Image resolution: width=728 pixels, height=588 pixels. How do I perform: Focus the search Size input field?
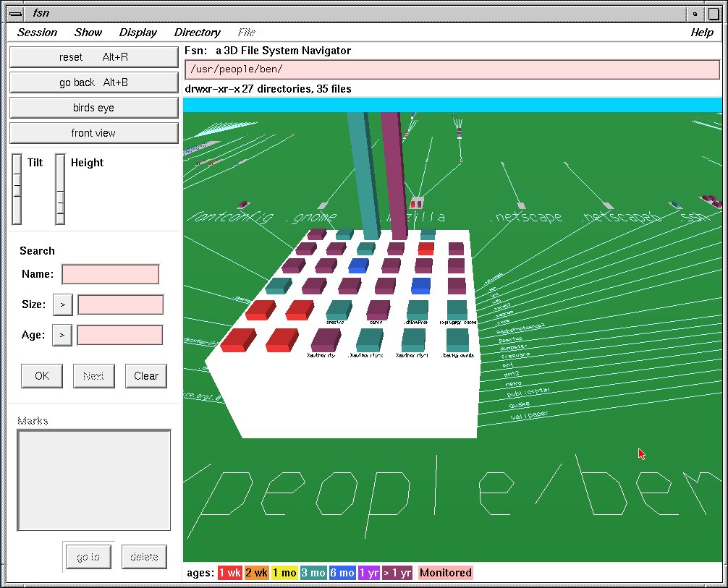click(121, 305)
